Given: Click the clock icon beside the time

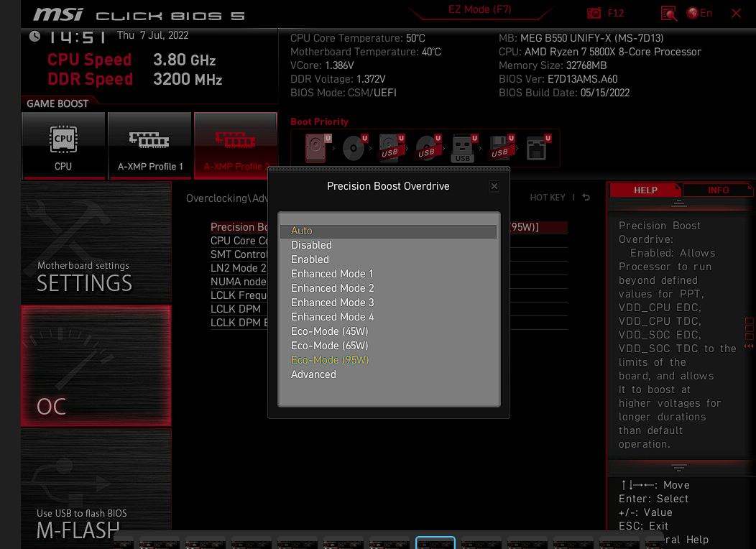Looking at the screenshot, I should point(34,36).
